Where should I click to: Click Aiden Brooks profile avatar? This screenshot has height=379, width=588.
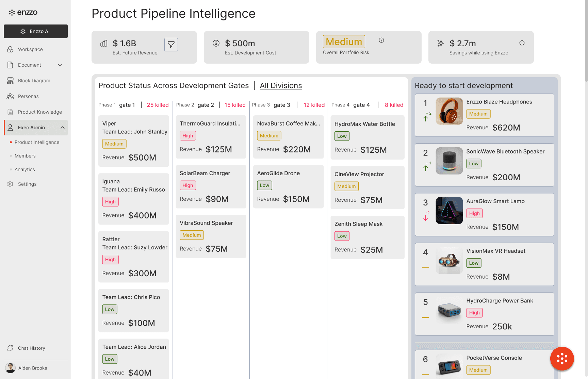tap(11, 368)
